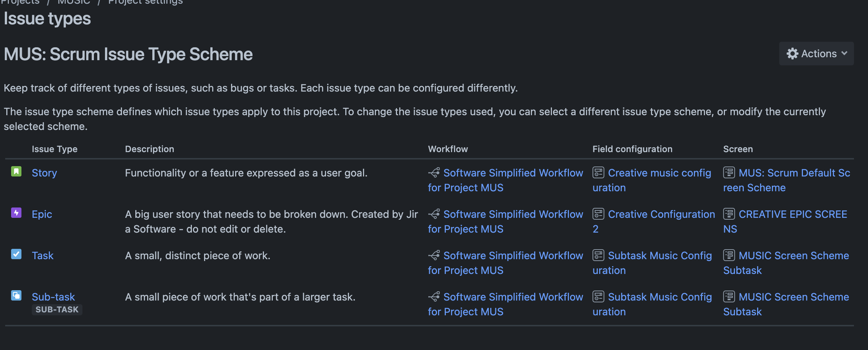The image size is (868, 350).
Task: Click the screen icon in the Task row
Action: (x=729, y=255)
